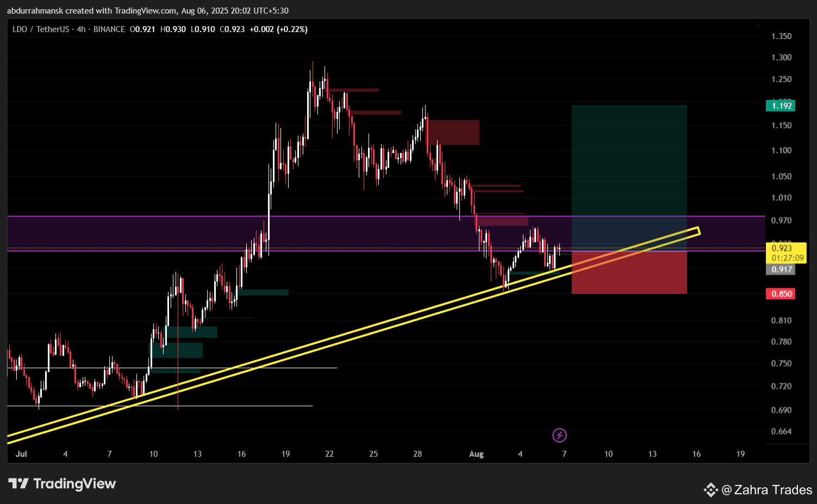The image size is (817, 504).
Task: Click the red 0.850 price label
Action: click(781, 293)
